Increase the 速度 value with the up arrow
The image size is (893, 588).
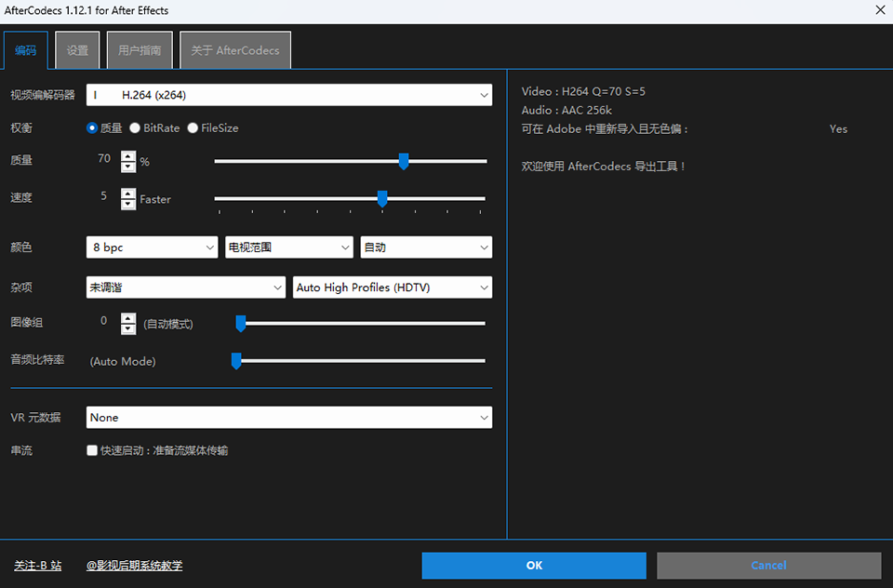coord(128,194)
